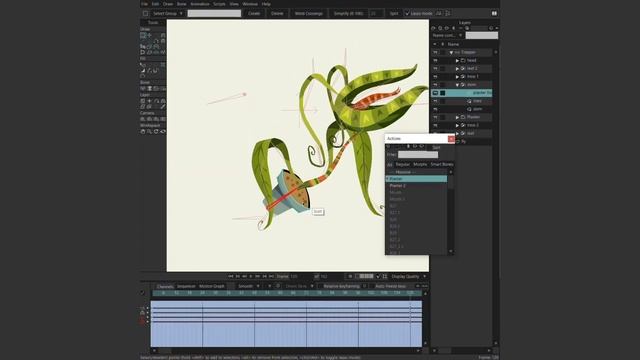Hide the leaf 2 layer with its eye icon
640x360 pixels.
(435, 69)
